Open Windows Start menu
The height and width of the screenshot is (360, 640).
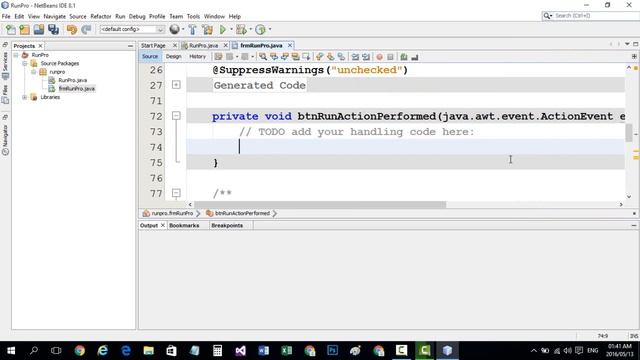pos(11,350)
